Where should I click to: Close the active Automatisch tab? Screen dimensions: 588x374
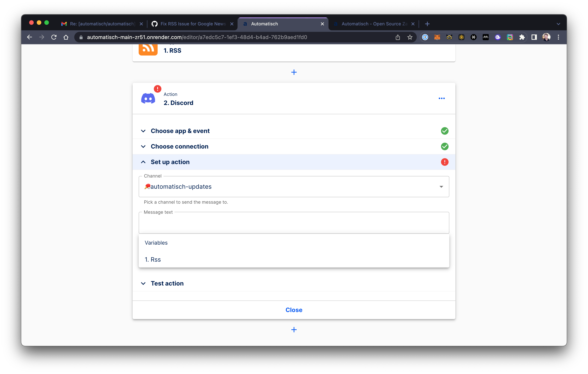(x=322, y=24)
